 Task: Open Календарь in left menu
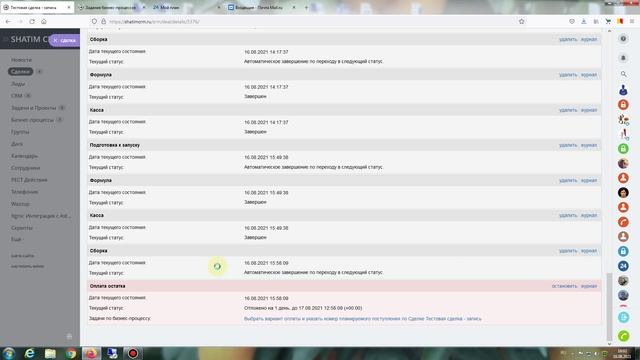24,156
